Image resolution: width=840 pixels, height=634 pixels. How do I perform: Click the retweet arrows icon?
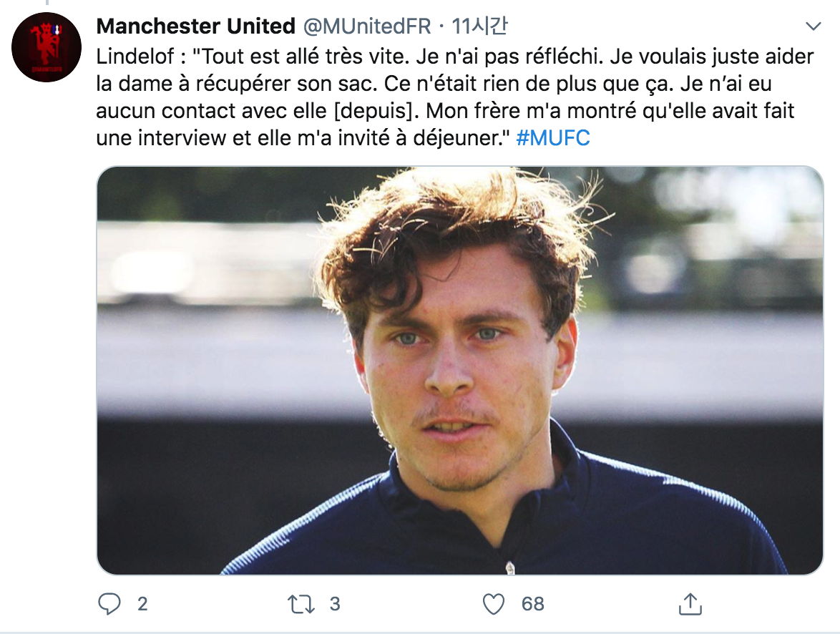coord(301,604)
